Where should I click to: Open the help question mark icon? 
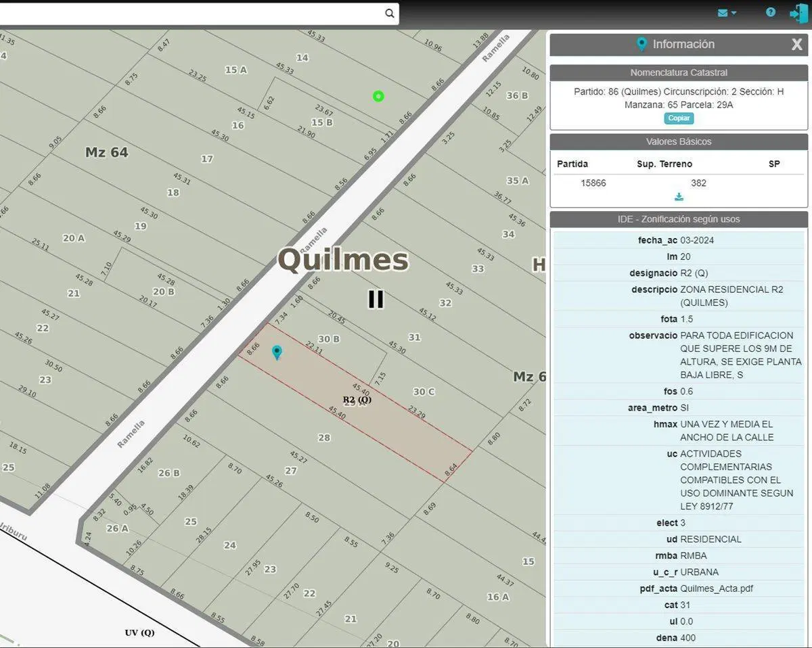pos(771,12)
